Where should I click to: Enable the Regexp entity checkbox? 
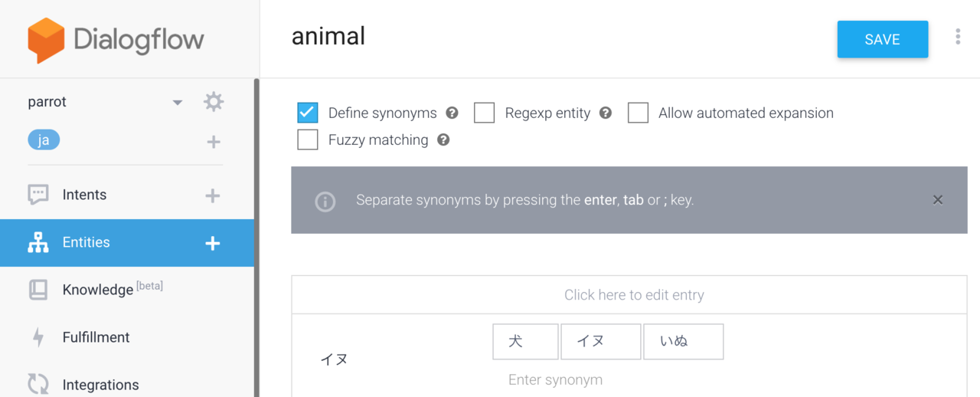pyautogui.click(x=484, y=113)
